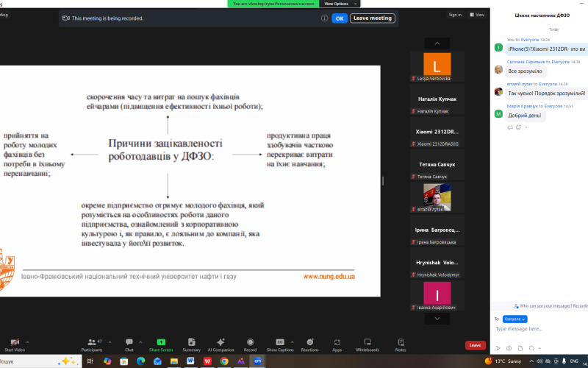Click the info icon in recording banner
The height and width of the screenshot is (368, 588).
324,18
